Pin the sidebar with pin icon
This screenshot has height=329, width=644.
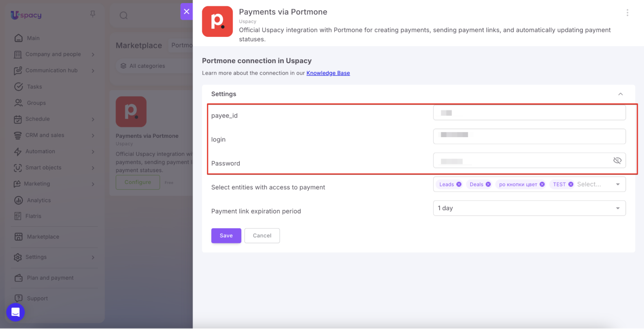point(93,14)
